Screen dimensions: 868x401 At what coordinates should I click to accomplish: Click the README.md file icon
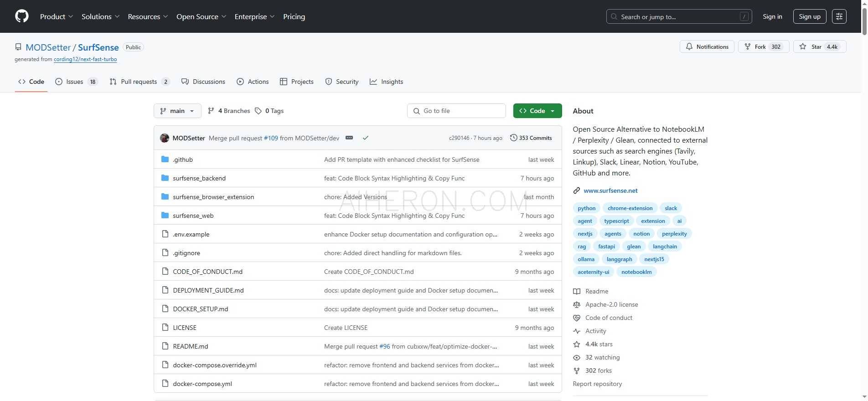click(165, 346)
